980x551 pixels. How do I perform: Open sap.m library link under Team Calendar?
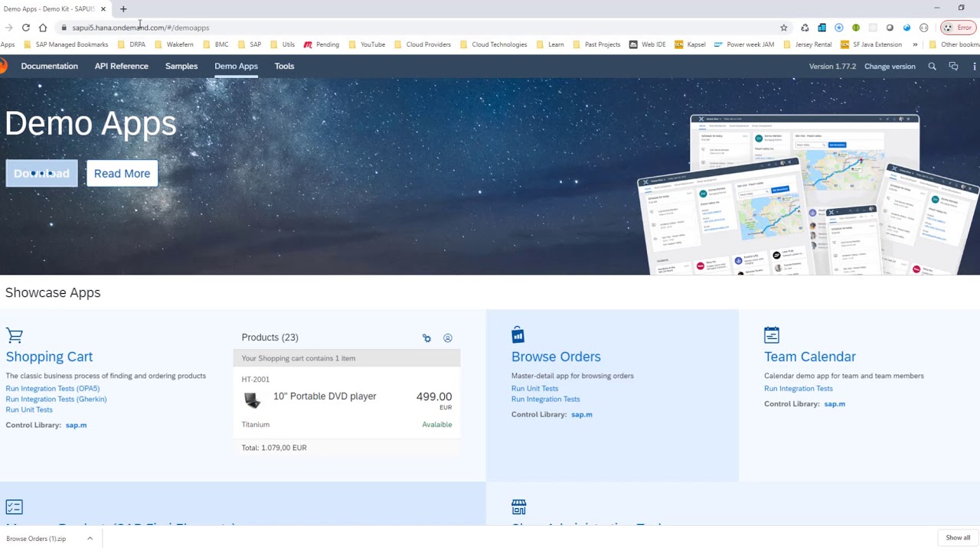tap(835, 404)
